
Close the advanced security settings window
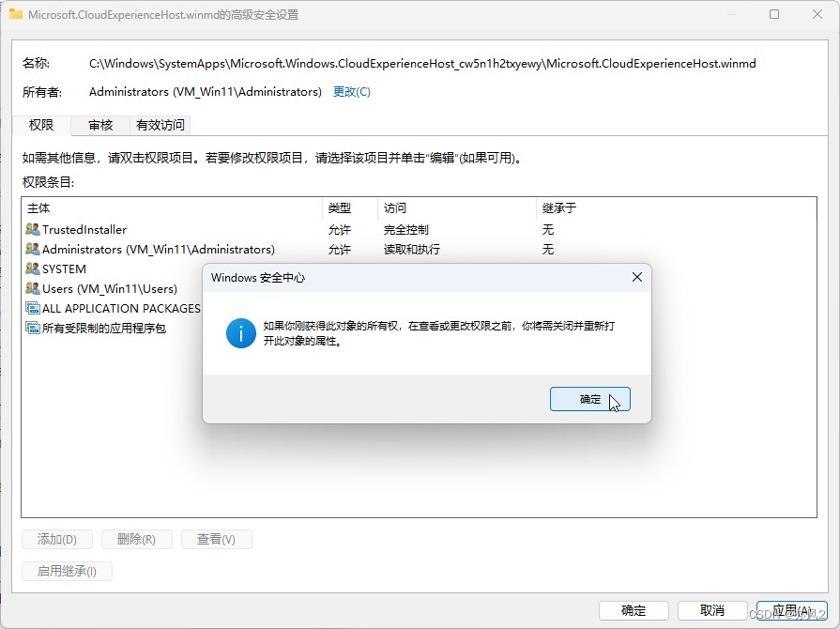817,14
